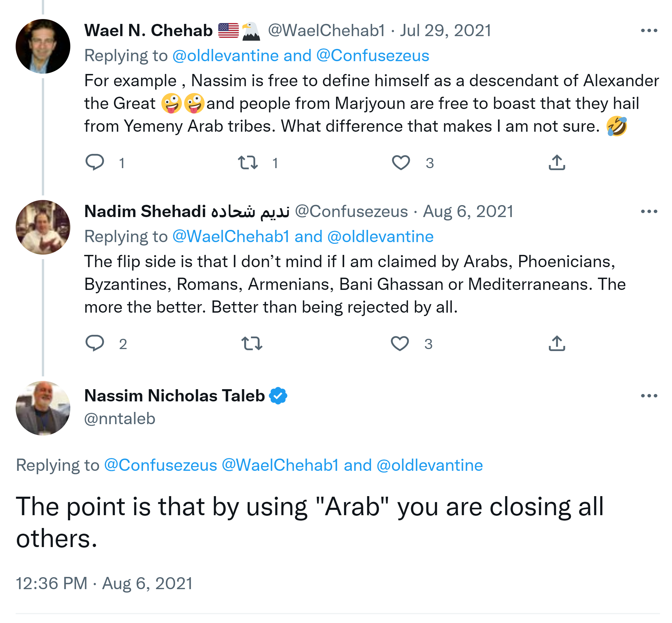The height and width of the screenshot is (623, 672).
Task: Like Wael N. Chehab's tweet
Action: pyautogui.click(x=400, y=162)
